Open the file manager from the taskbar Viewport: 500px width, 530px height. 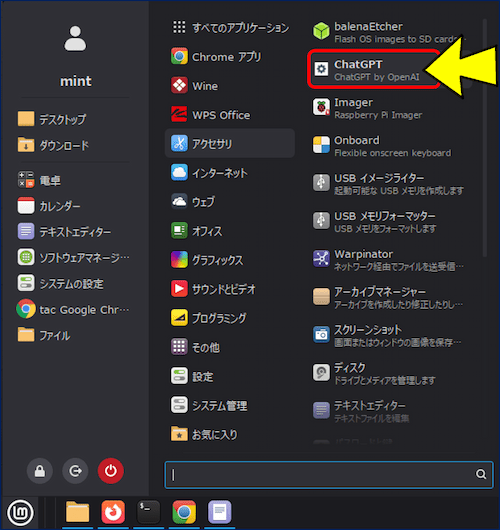pyautogui.click(x=78, y=512)
